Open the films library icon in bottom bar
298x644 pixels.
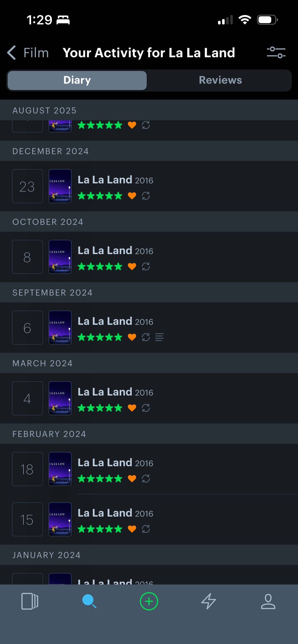(30, 601)
